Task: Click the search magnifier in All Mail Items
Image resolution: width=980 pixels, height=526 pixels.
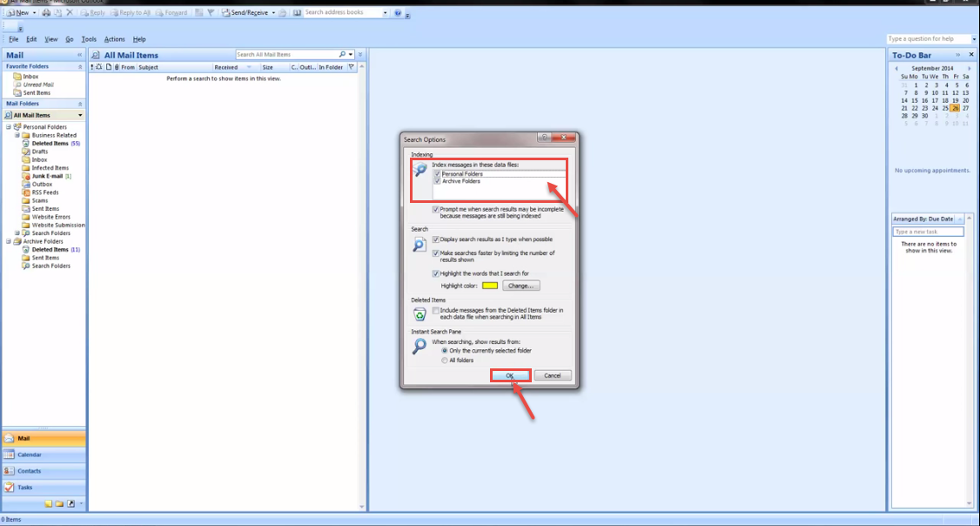Action: point(342,54)
